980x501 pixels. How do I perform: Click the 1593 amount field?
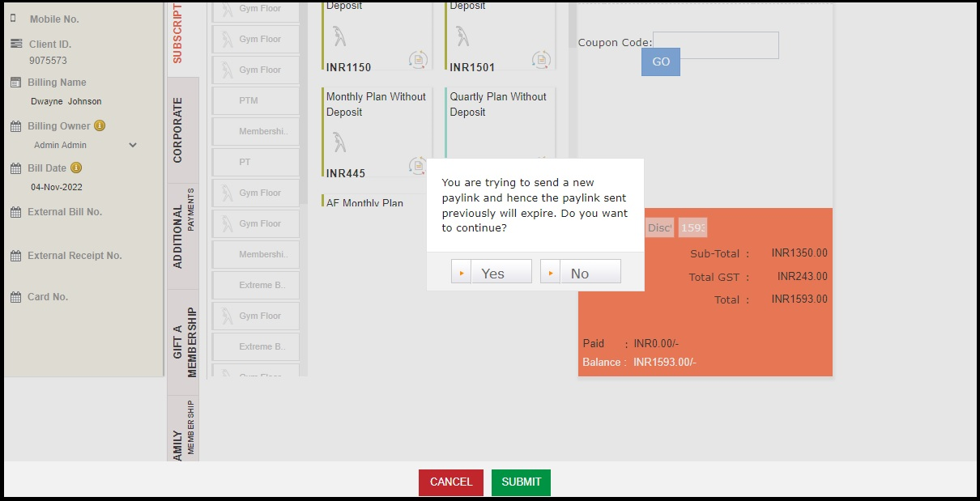point(692,227)
